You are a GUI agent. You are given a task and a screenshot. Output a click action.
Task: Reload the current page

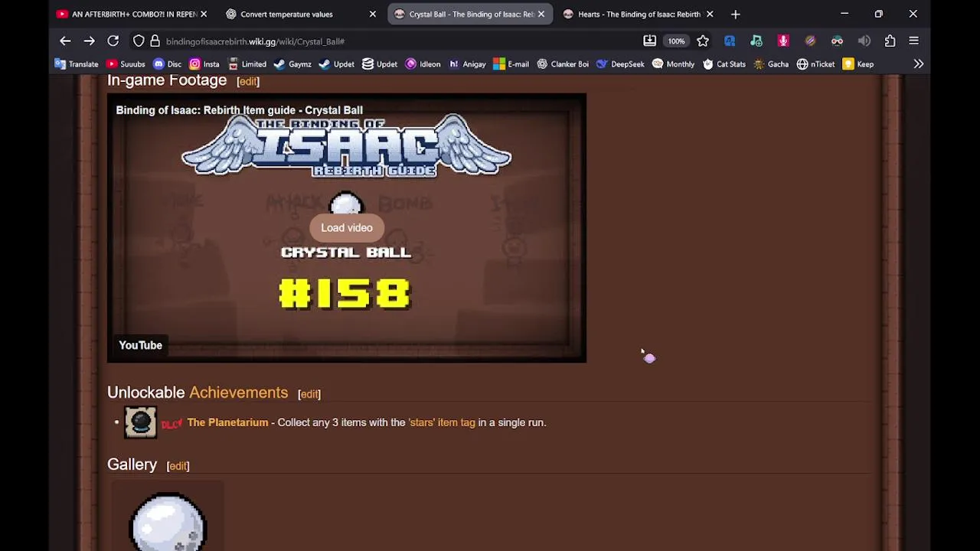click(x=113, y=41)
